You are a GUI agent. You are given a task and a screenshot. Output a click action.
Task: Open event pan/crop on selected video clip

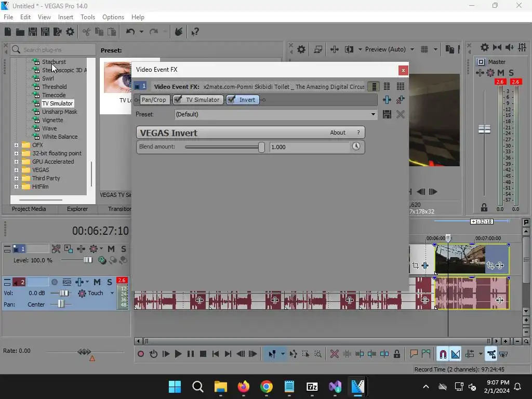[x=490, y=265]
